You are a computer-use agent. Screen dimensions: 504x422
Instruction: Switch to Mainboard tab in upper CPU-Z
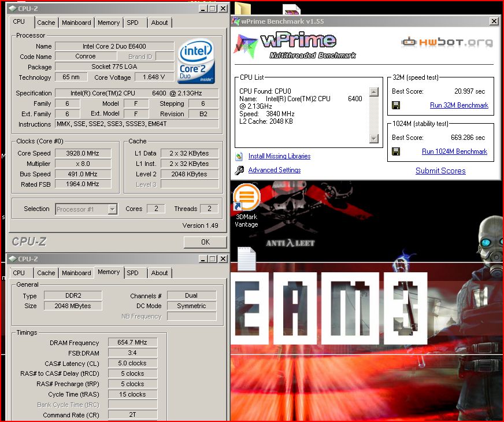tap(76, 23)
